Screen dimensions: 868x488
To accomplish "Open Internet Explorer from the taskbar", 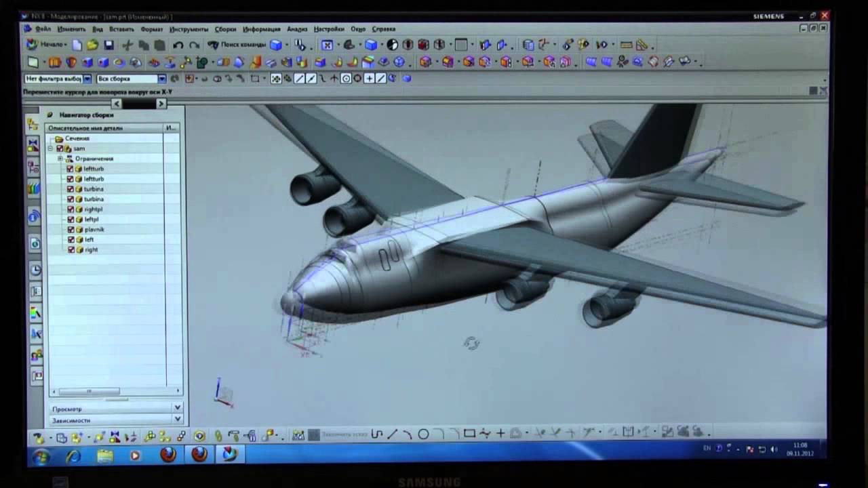I will tap(73, 456).
